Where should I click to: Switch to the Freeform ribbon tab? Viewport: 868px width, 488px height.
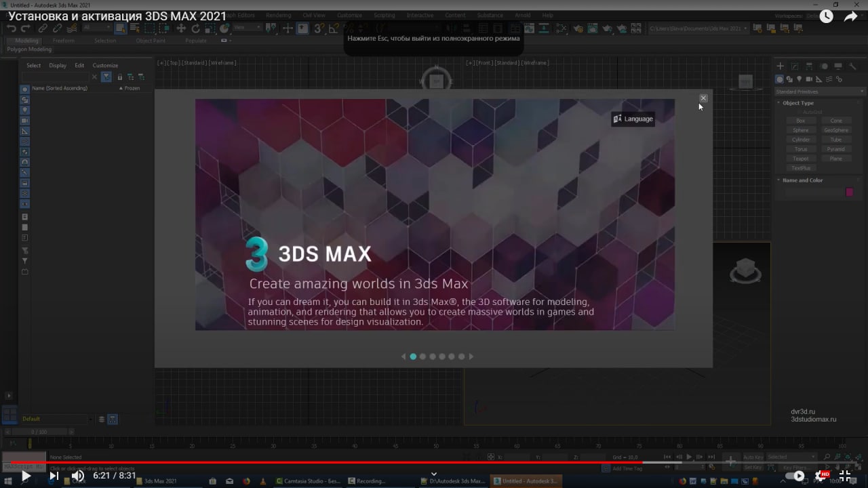pyautogui.click(x=64, y=41)
